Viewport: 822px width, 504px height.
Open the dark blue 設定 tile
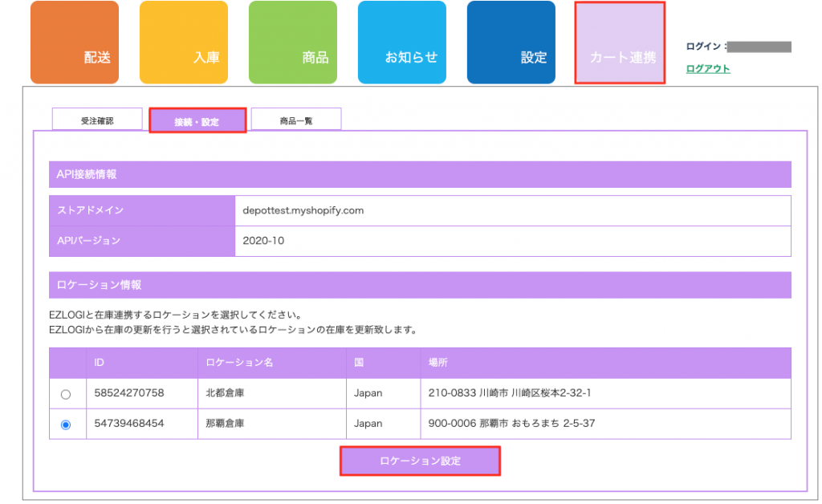[511, 43]
